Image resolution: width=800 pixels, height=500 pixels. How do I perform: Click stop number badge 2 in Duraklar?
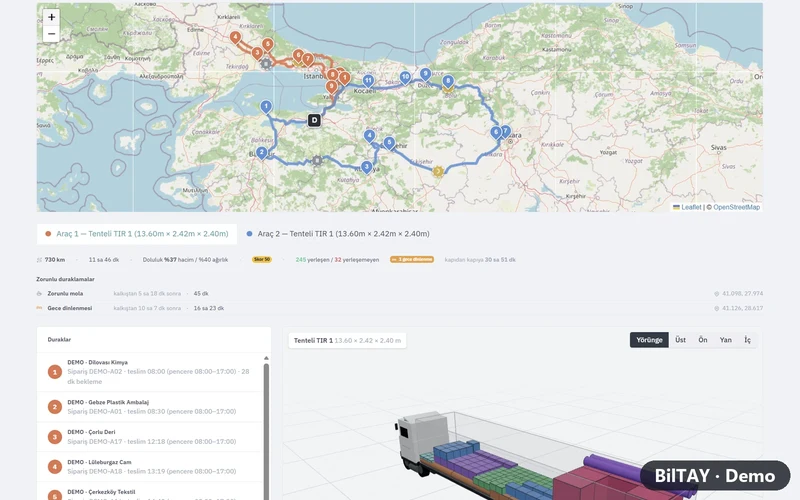55,407
